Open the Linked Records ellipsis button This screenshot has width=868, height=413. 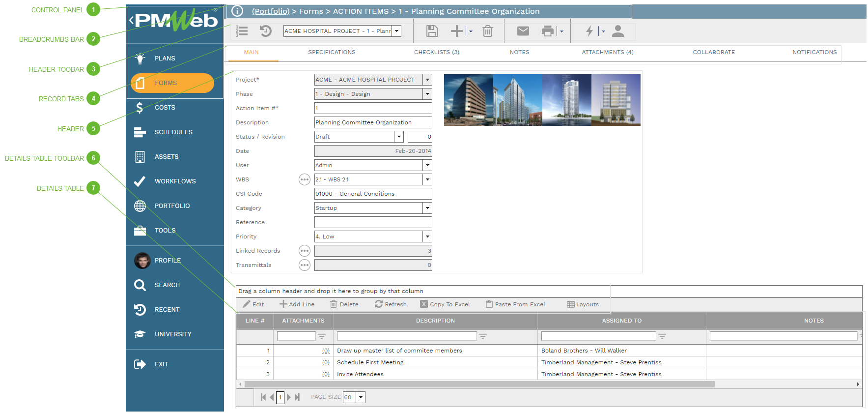click(x=305, y=251)
